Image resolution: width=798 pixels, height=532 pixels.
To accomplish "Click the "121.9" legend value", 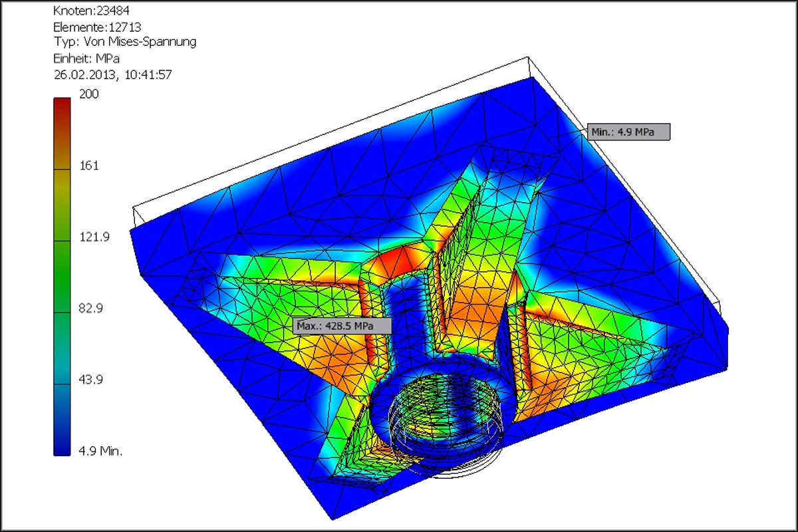I will (94, 237).
